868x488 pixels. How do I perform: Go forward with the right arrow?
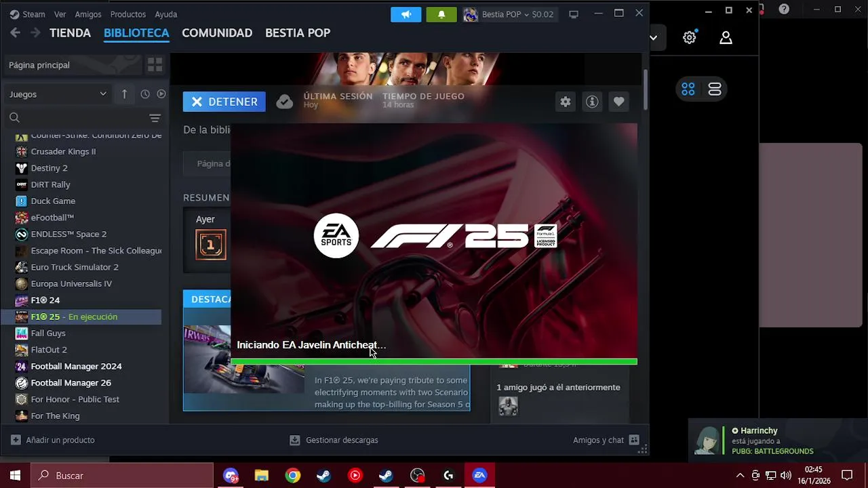[x=35, y=33]
